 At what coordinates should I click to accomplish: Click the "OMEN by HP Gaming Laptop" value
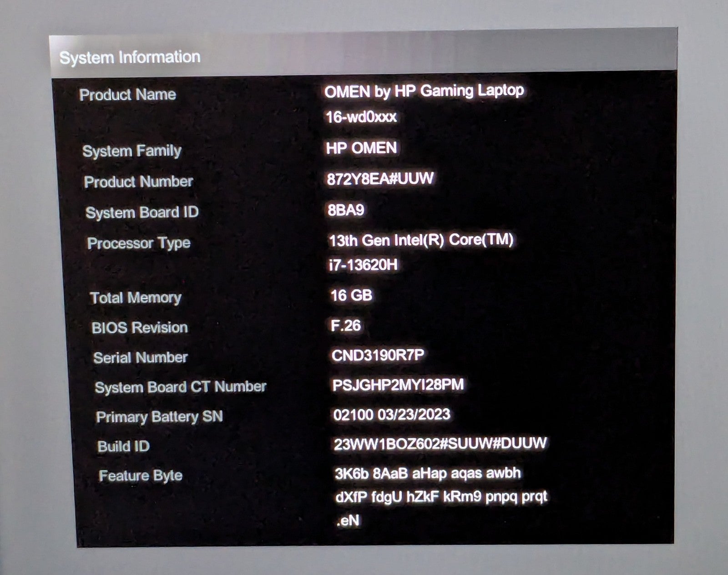[424, 91]
